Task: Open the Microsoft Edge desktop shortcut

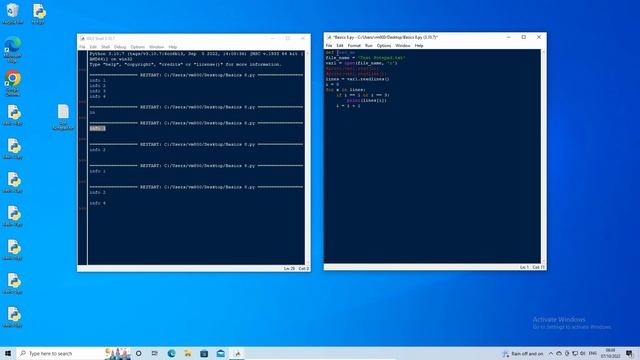Action: point(13,49)
